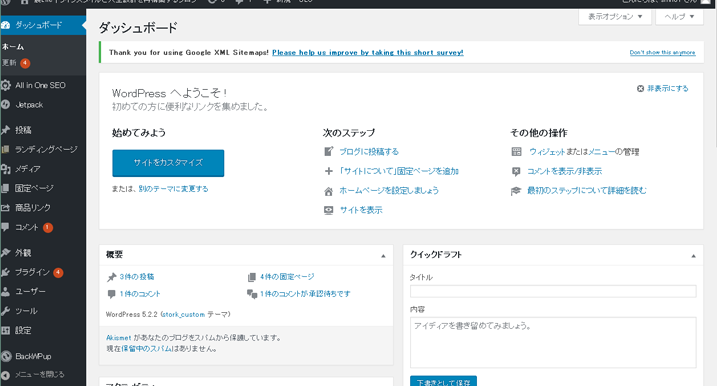This screenshot has width=717, height=386.
Task: Focus the タイトル input field
Action: click(x=553, y=291)
